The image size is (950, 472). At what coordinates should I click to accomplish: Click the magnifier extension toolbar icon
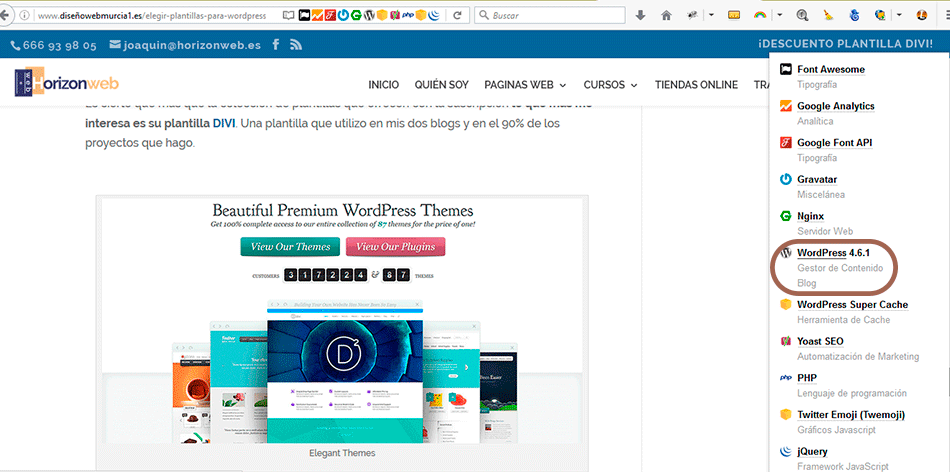coord(802,15)
